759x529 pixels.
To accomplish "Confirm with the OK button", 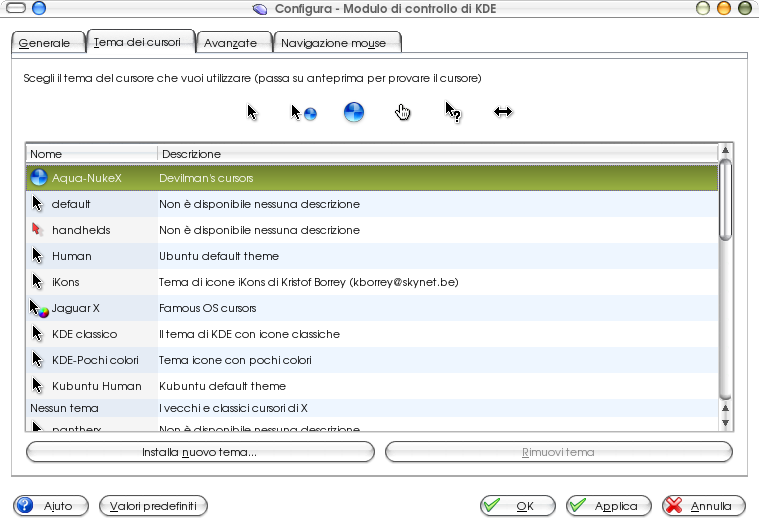I will (x=517, y=506).
